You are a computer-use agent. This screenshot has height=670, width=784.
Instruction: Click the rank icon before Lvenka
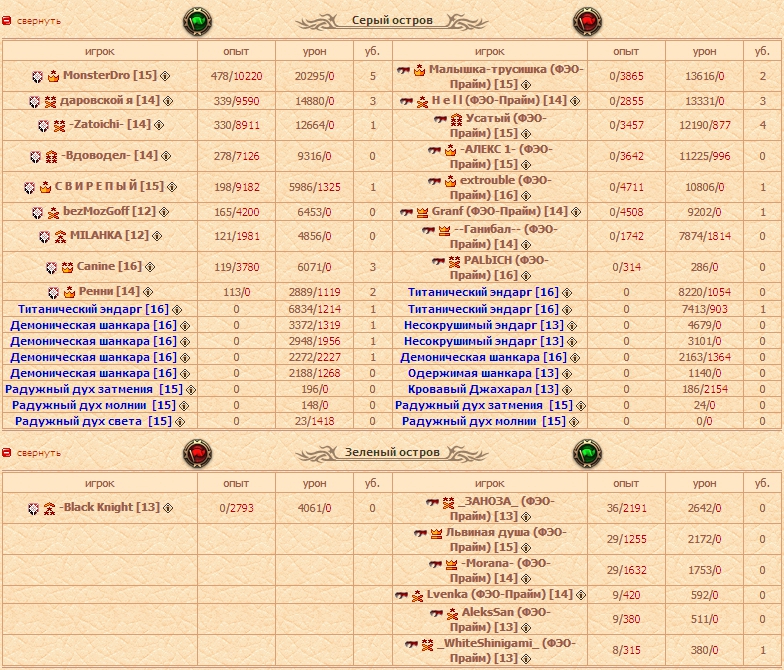[417, 596]
